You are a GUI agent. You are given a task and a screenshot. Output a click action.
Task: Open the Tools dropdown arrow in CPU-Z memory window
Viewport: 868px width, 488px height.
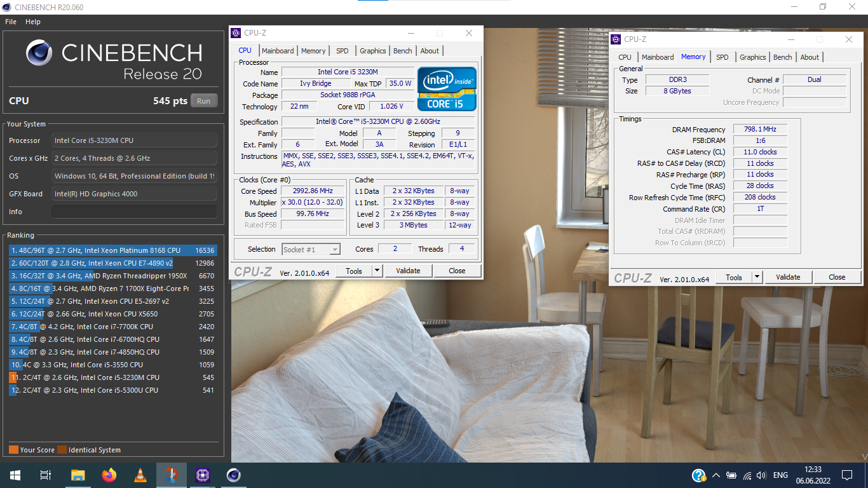click(757, 277)
